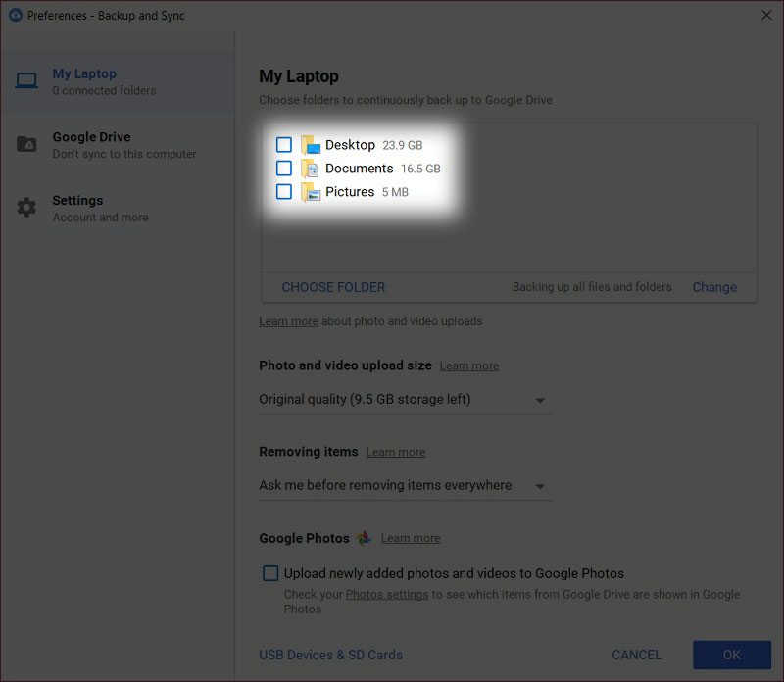Click the Google Drive folder icon
This screenshot has width=784, height=682.
click(x=26, y=144)
